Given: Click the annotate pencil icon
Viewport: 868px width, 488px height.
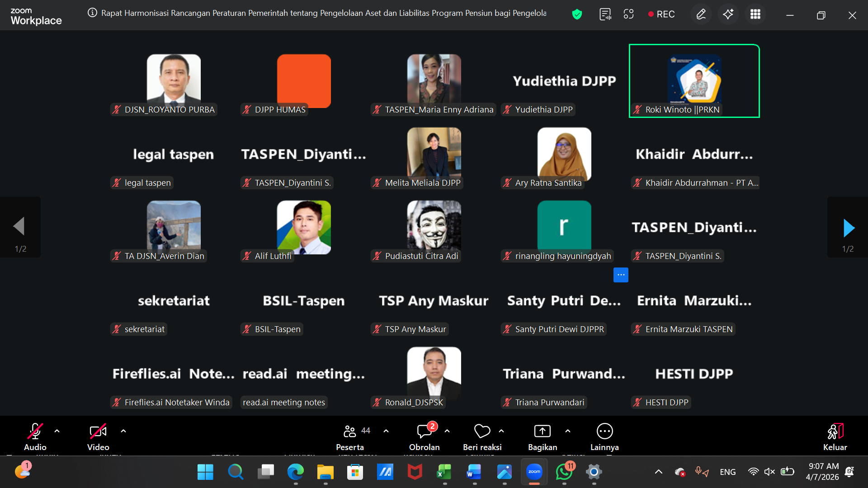Looking at the screenshot, I should (701, 14).
